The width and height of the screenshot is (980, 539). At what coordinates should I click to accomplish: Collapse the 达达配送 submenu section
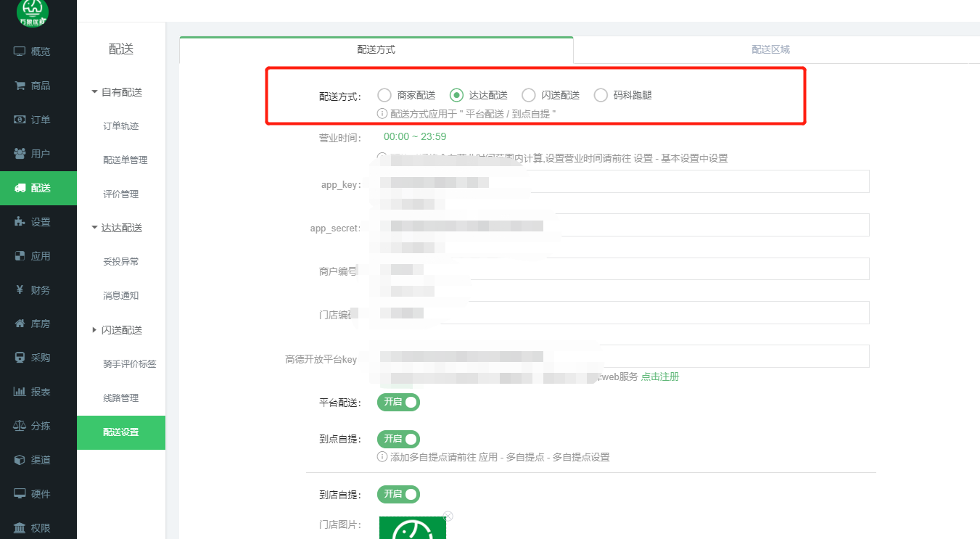94,228
